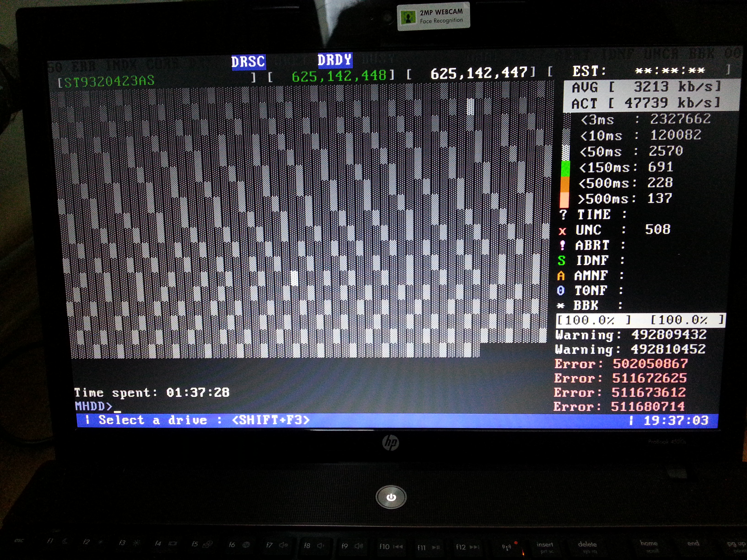The width and height of the screenshot is (747, 560).
Task: Click the f8 key on the keyboard
Action: coord(314,546)
